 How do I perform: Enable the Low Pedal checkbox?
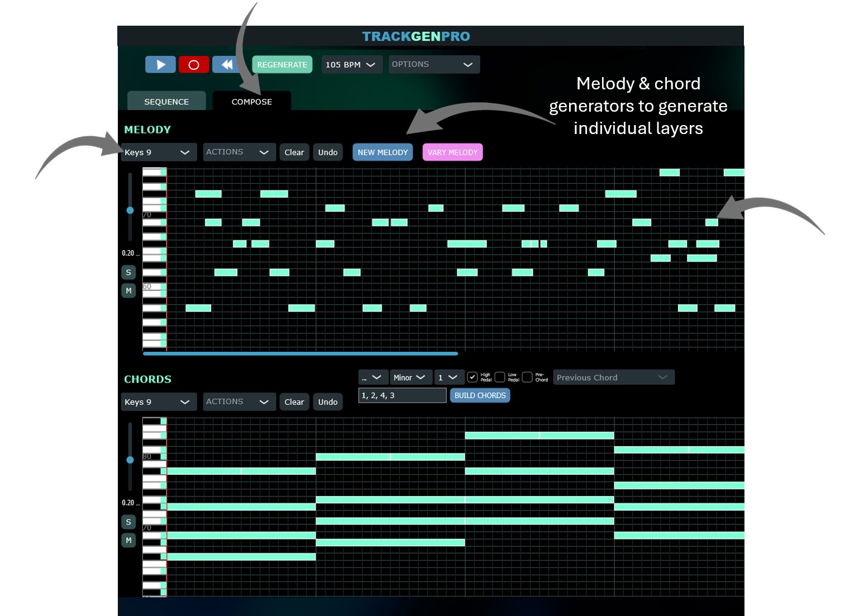click(500, 377)
